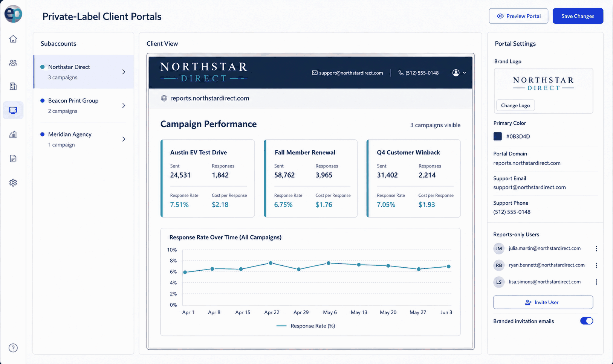Click the phone icon in portal header
The image size is (613, 364).
[401, 73]
